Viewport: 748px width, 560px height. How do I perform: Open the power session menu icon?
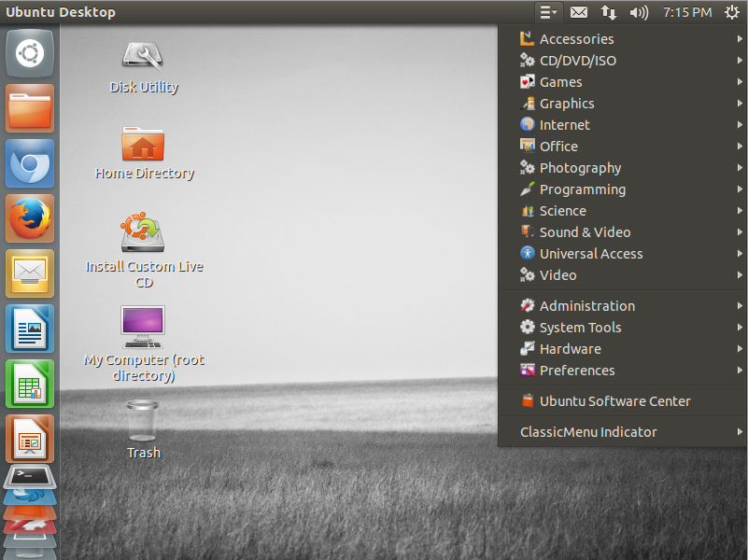(x=732, y=12)
